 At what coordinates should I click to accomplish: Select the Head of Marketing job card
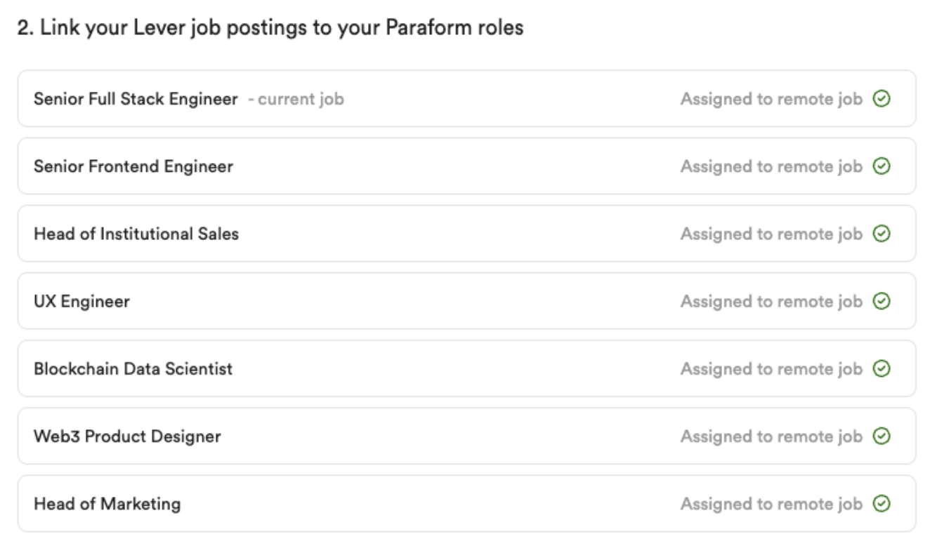coord(471,503)
